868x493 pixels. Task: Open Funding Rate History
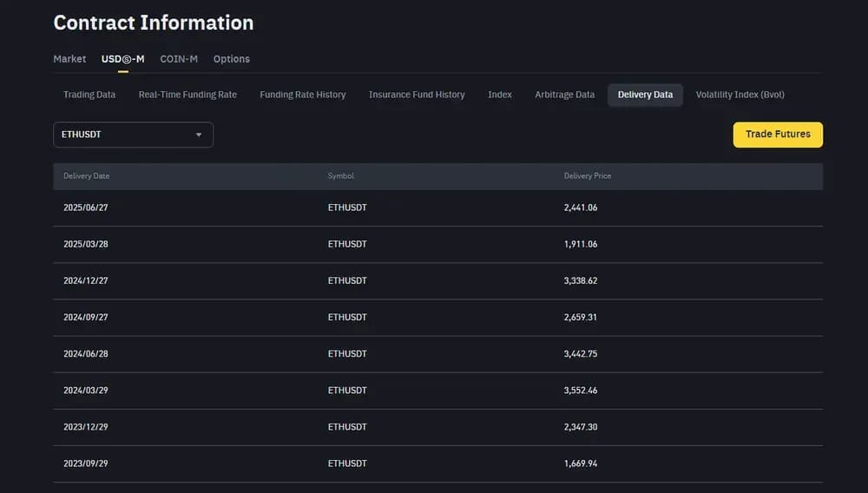tap(303, 95)
